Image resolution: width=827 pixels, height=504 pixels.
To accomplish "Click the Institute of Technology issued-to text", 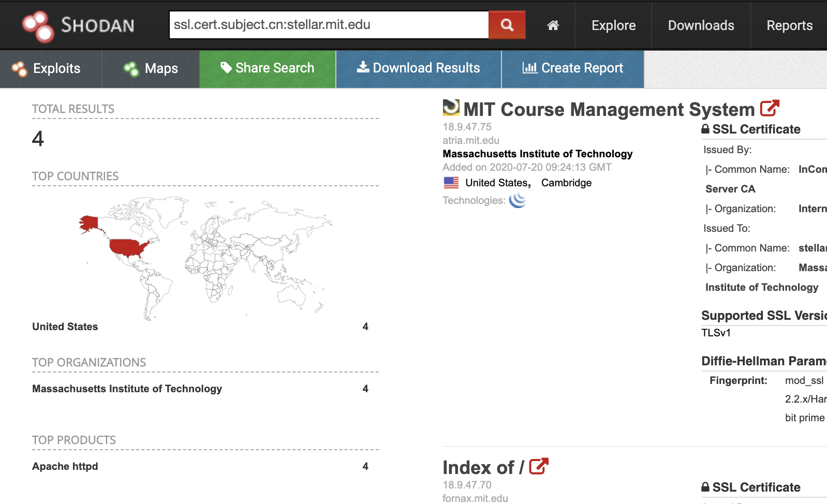I will 762,287.
